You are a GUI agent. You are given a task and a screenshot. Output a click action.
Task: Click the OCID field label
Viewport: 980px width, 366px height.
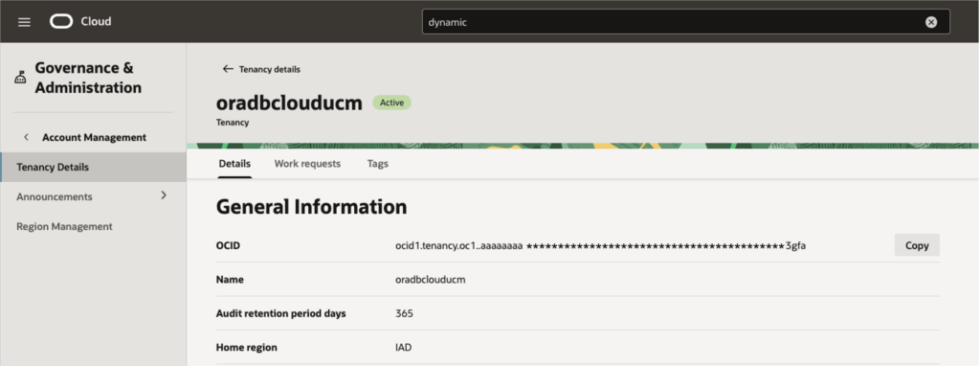(228, 246)
